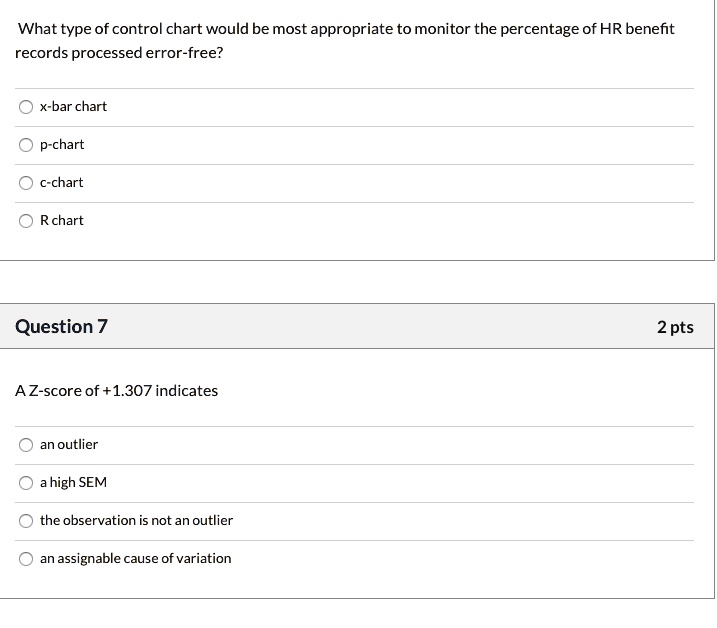The image size is (717, 628).
Task: Click the 'a high SEM' label text
Action: coord(73,483)
